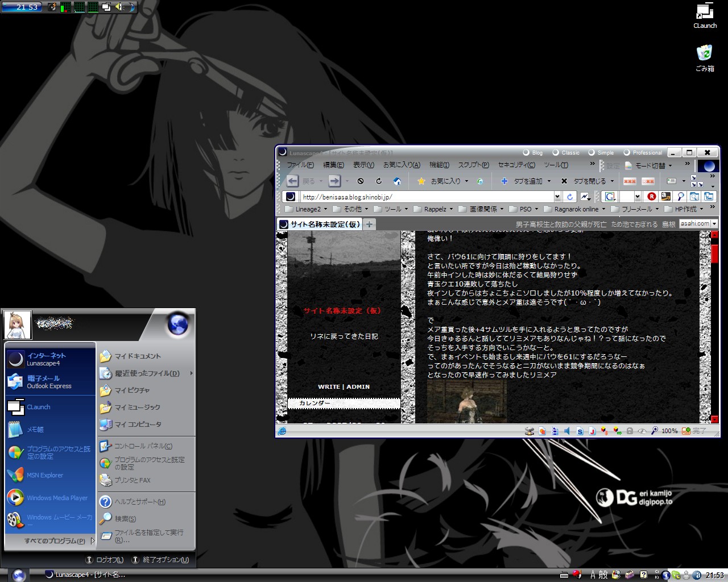Launch Windows Media Player from Start menu

(x=50, y=498)
